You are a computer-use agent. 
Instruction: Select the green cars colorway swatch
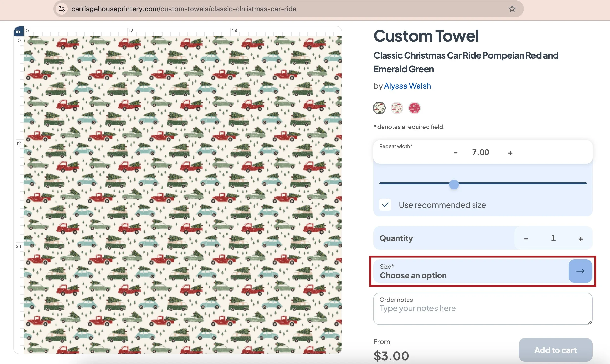[379, 108]
